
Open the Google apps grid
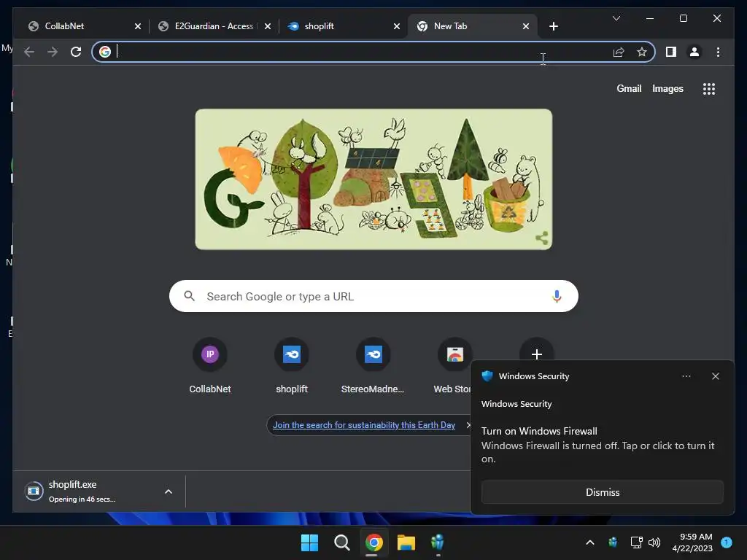[709, 88]
